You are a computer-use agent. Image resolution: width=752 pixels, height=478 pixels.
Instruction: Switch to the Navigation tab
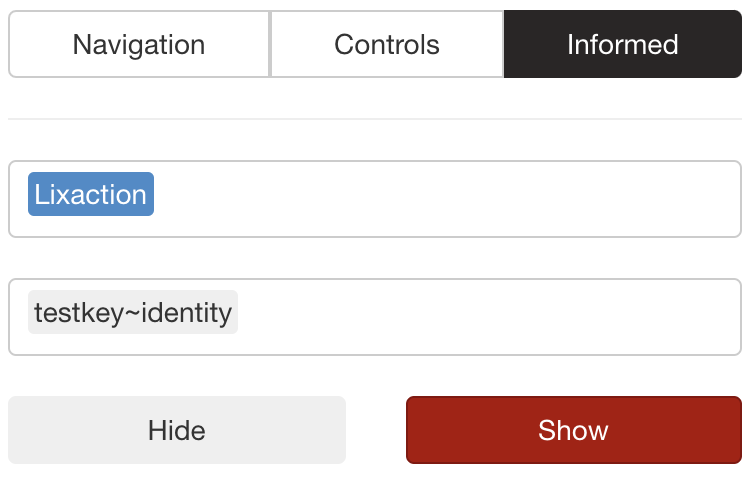(139, 45)
